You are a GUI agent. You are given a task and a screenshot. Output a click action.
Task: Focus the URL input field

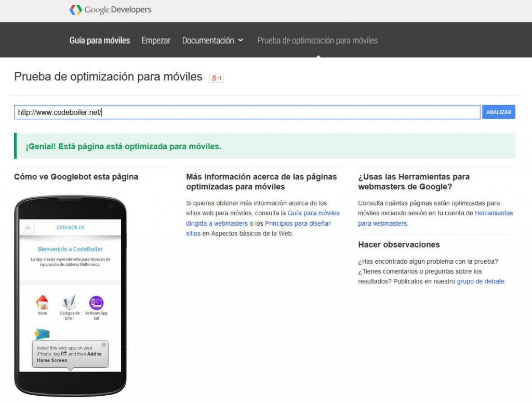247,112
